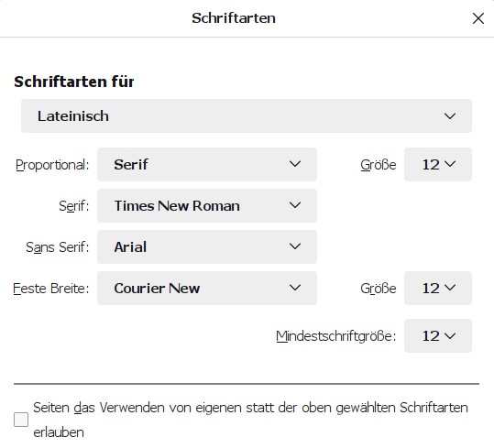Click the 'Seiten das Verwenden von eigenen' checkbox label
494x448 pixels.
[x=250, y=420]
